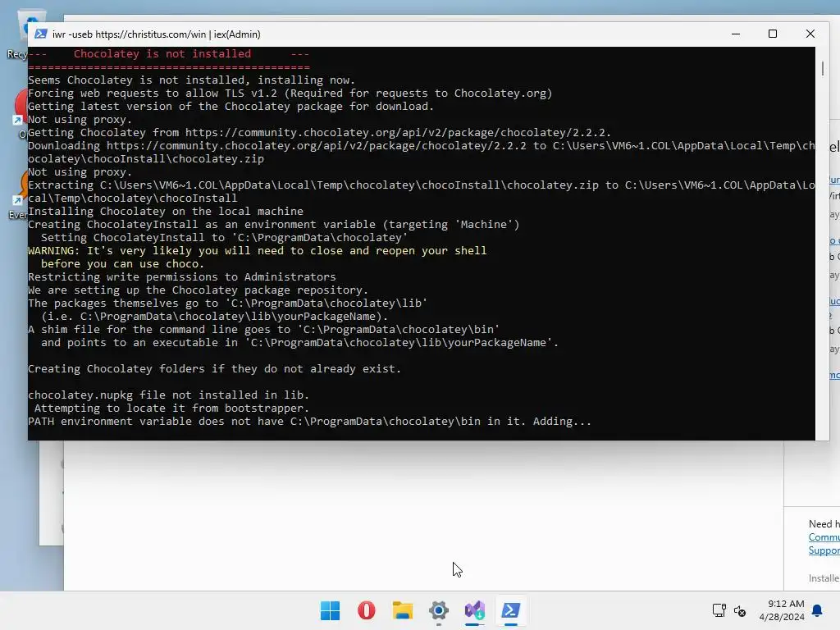The height and width of the screenshot is (630, 840).
Task: Click 'Attempting to locate it from bootstrapper' line
Action: [172, 409]
